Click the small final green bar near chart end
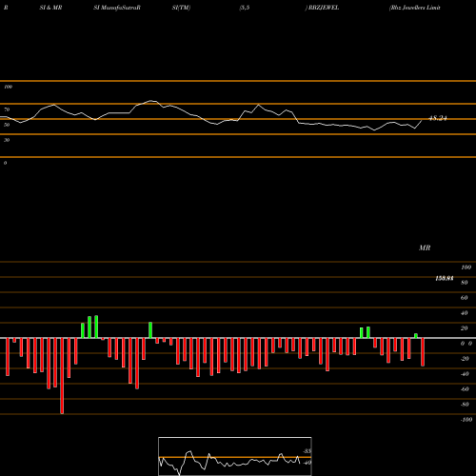 pyautogui.click(x=416, y=336)
